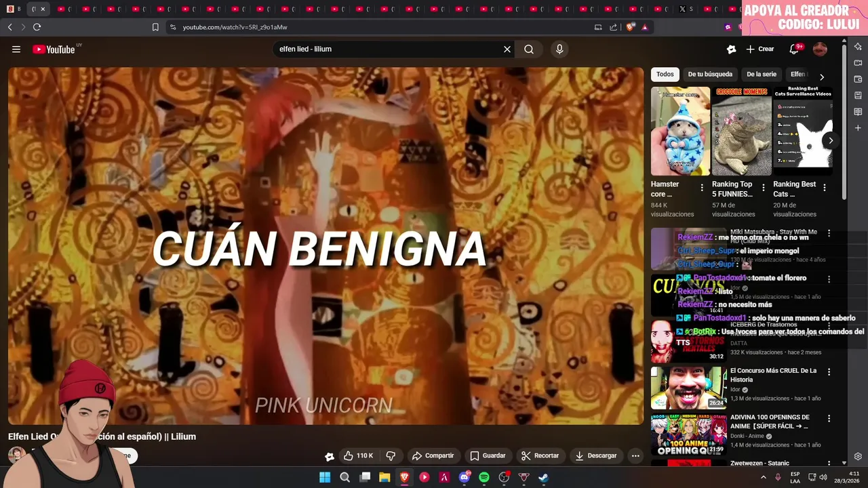Viewport: 868px width, 488px height.
Task: Click sparkle icon left of like button
Action: tap(330, 456)
